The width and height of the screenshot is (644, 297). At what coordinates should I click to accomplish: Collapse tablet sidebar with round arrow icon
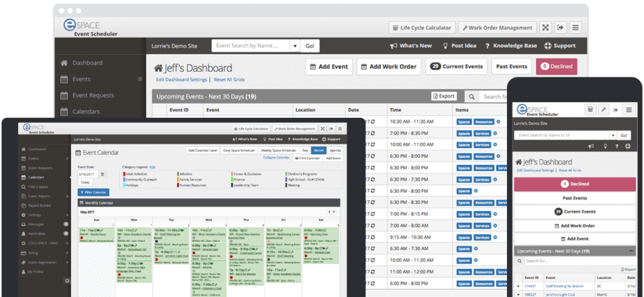pos(67,281)
